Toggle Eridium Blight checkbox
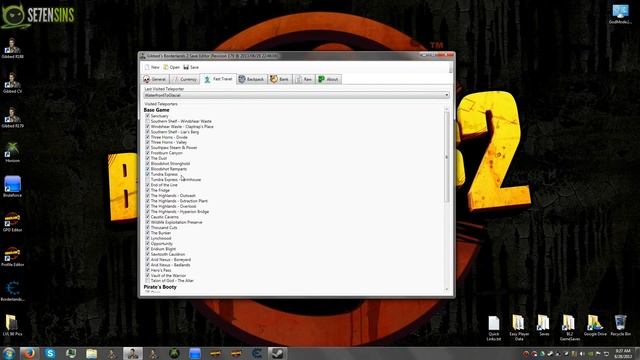The width and height of the screenshot is (640, 360). click(148, 249)
